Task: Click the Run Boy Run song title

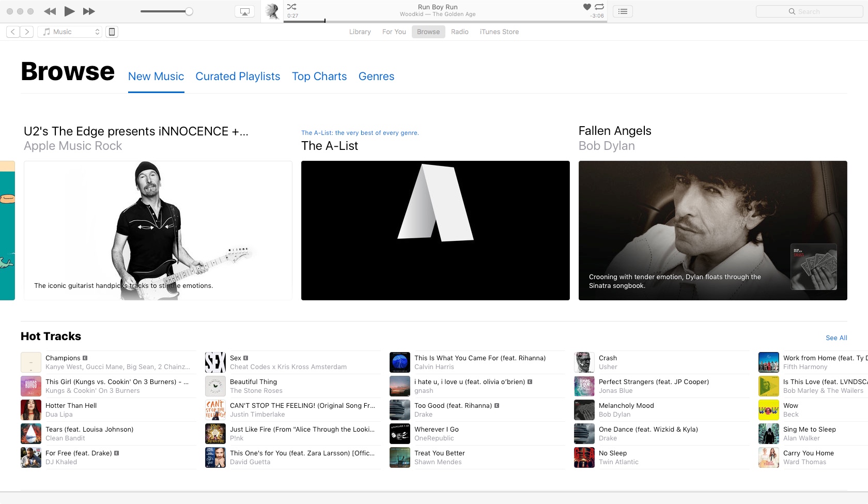Action: (438, 7)
